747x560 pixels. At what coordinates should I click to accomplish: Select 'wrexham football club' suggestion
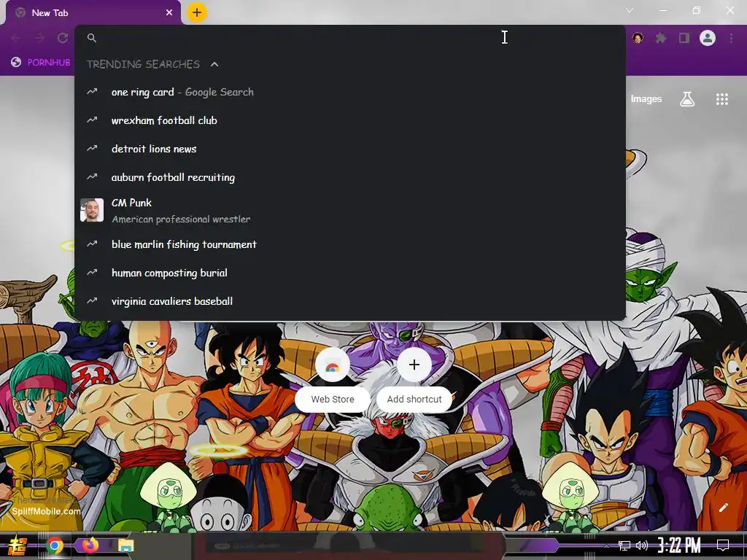pyautogui.click(x=349, y=120)
